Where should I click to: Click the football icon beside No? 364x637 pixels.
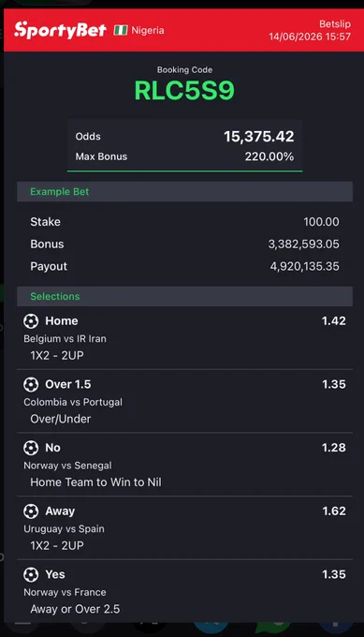tap(31, 448)
